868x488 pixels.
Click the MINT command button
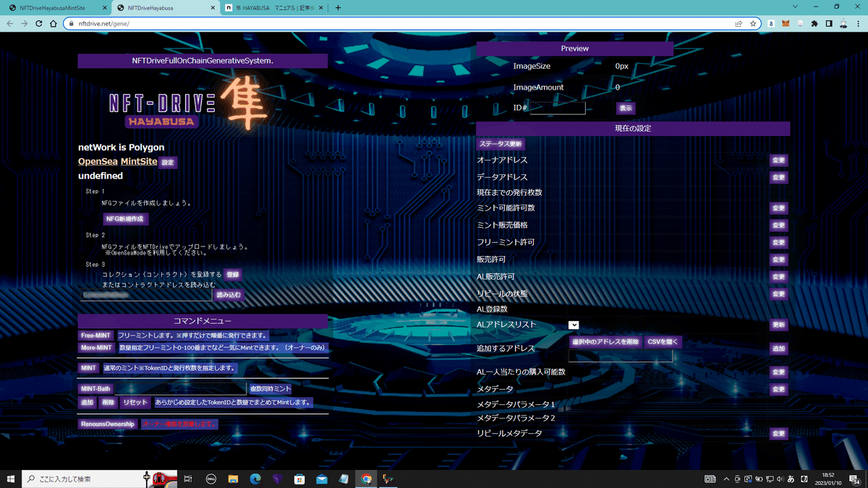tap(89, 368)
